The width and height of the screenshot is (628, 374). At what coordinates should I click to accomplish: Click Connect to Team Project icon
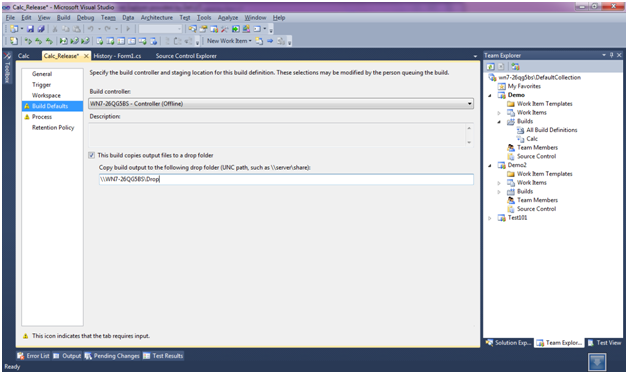click(x=515, y=66)
